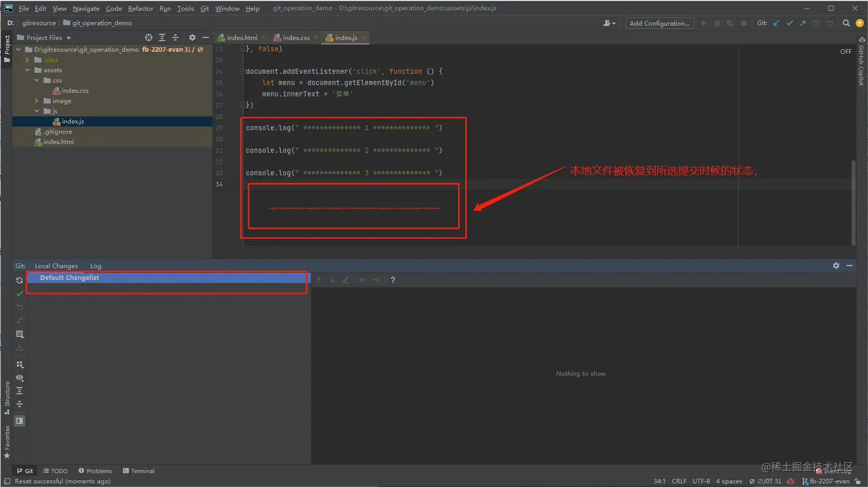Collapse the css folder
The image size is (868, 487).
pos(37,80)
